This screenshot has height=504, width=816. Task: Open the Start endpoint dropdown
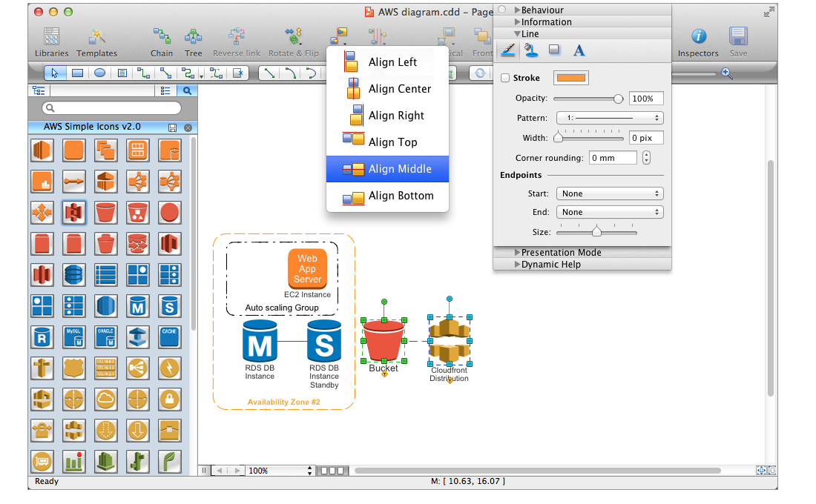[610, 193]
